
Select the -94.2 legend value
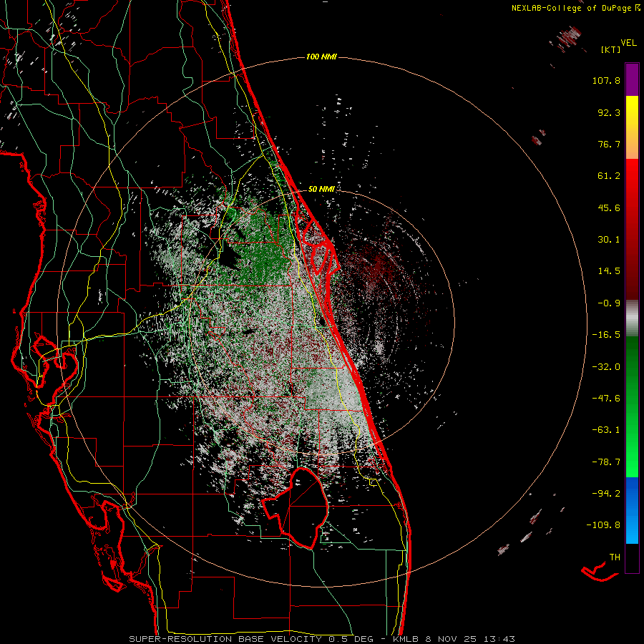coord(606,493)
